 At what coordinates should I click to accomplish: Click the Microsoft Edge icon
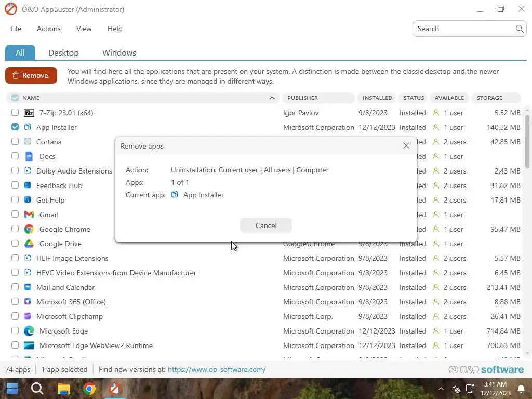(x=29, y=331)
